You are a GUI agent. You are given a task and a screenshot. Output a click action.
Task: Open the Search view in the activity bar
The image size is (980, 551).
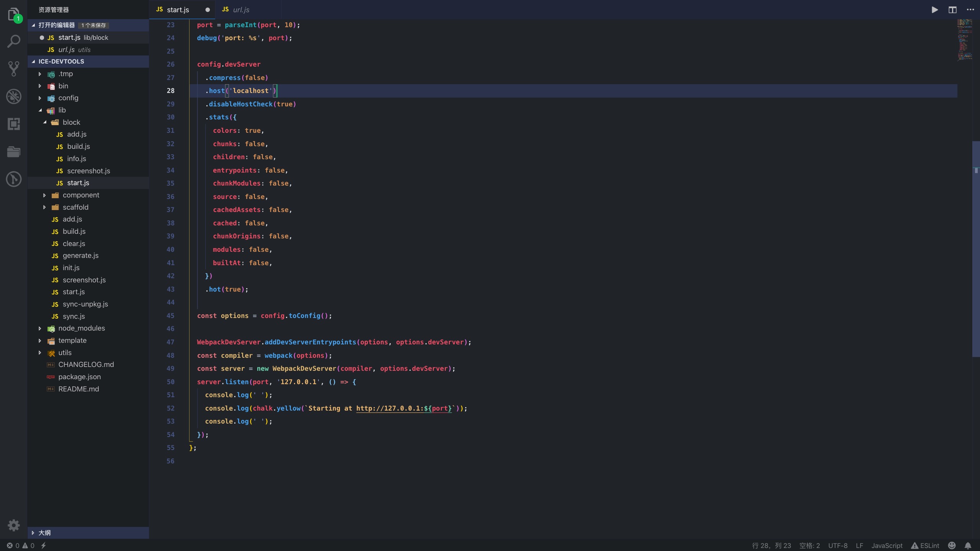(x=14, y=41)
